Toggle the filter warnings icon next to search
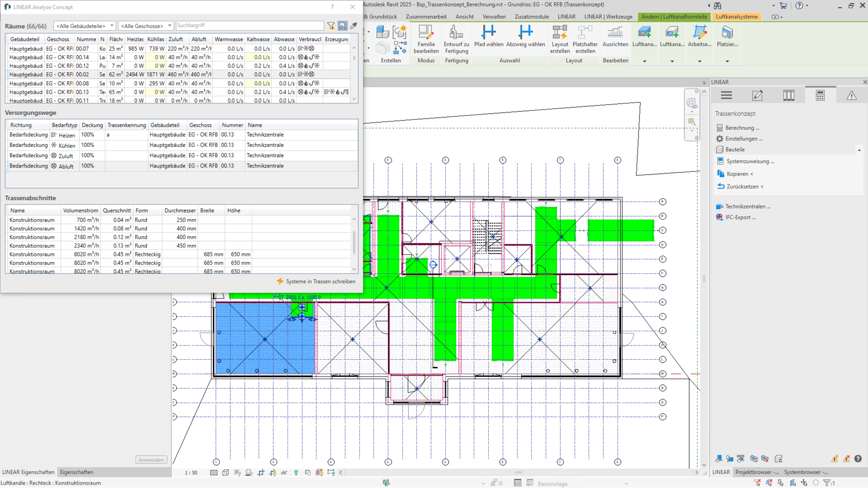The image size is (868, 488). (331, 26)
